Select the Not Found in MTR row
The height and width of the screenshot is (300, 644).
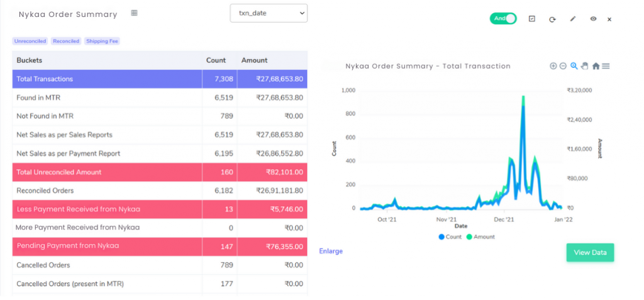point(160,116)
